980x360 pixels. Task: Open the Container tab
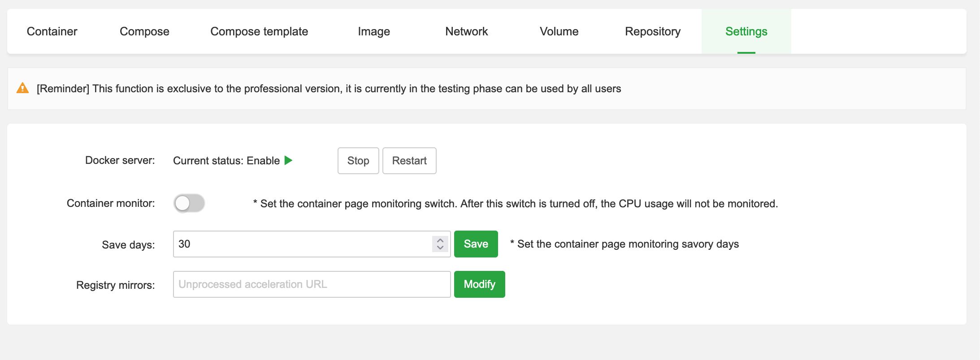tap(52, 31)
